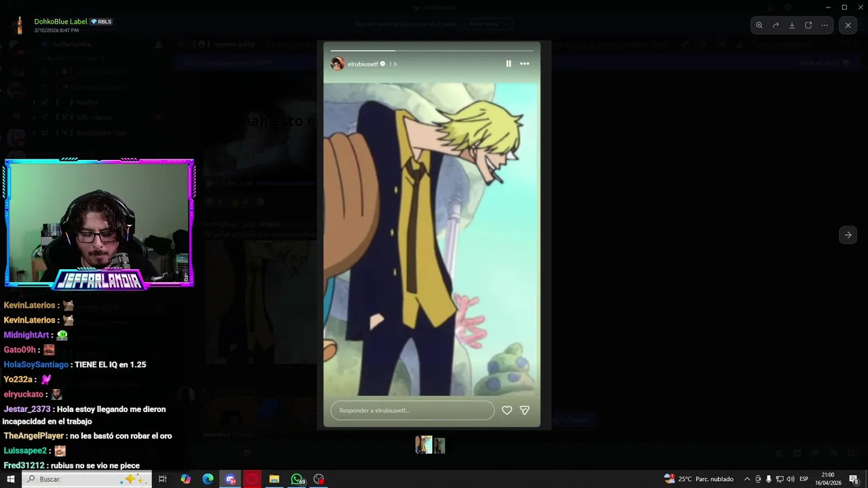Open the elrubiuswtf username link
868x488 pixels.
pos(363,64)
